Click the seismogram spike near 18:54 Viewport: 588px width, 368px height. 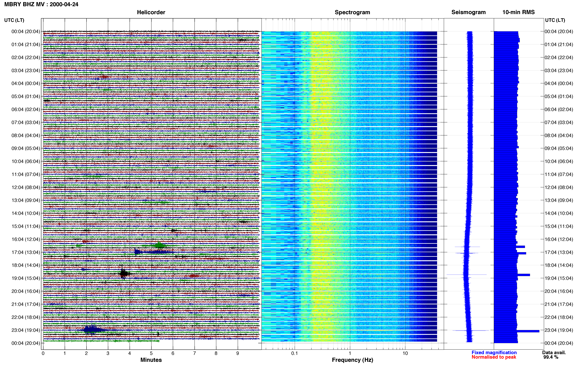(466, 275)
